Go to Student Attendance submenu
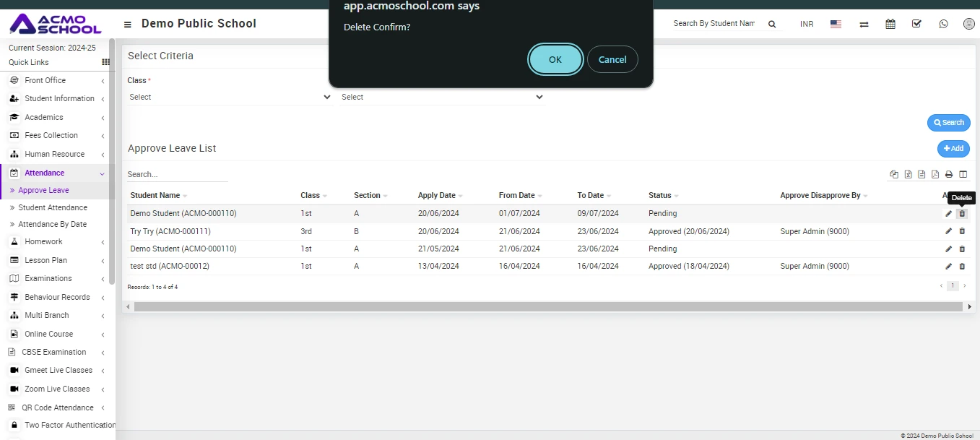The image size is (980, 440). point(53,207)
